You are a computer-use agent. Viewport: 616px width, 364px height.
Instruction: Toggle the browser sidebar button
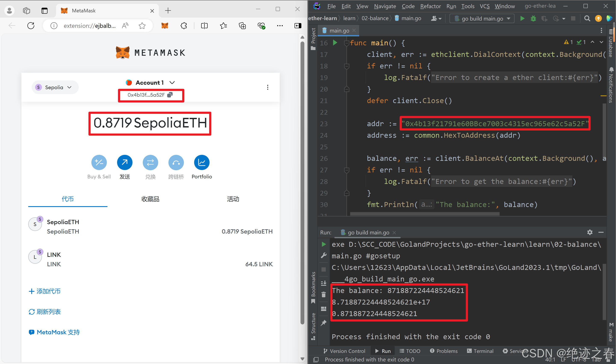coord(298,26)
